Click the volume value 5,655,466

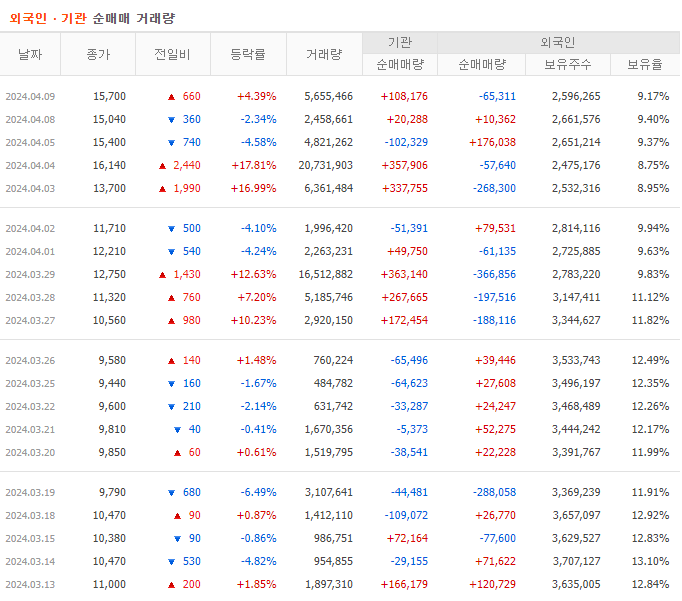tap(329, 96)
